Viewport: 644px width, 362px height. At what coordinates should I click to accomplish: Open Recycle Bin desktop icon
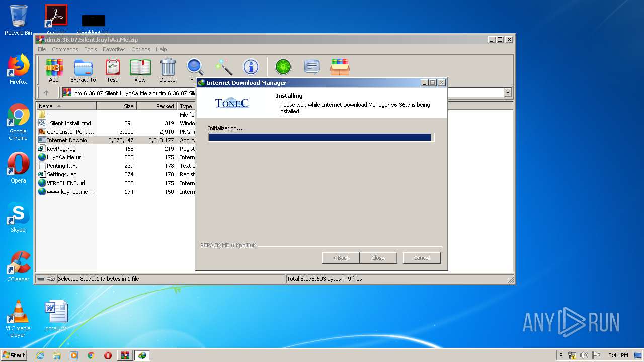pos(18,20)
